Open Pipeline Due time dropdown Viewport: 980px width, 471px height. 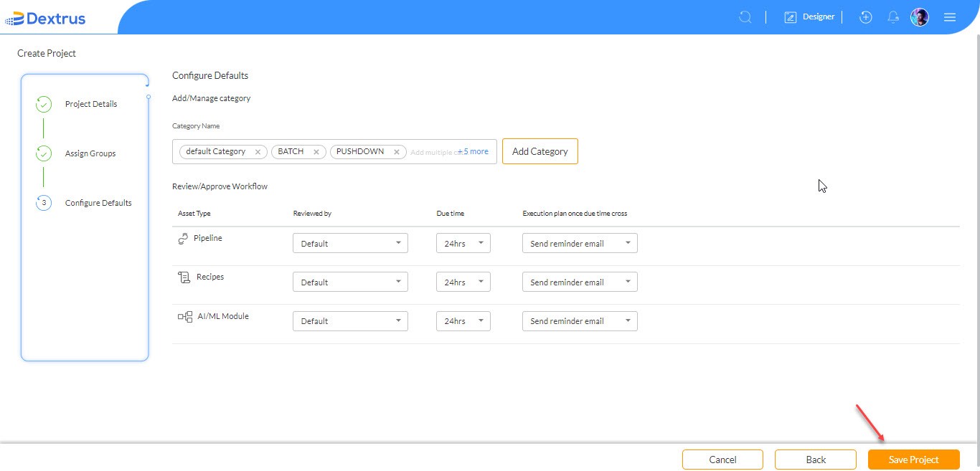463,243
